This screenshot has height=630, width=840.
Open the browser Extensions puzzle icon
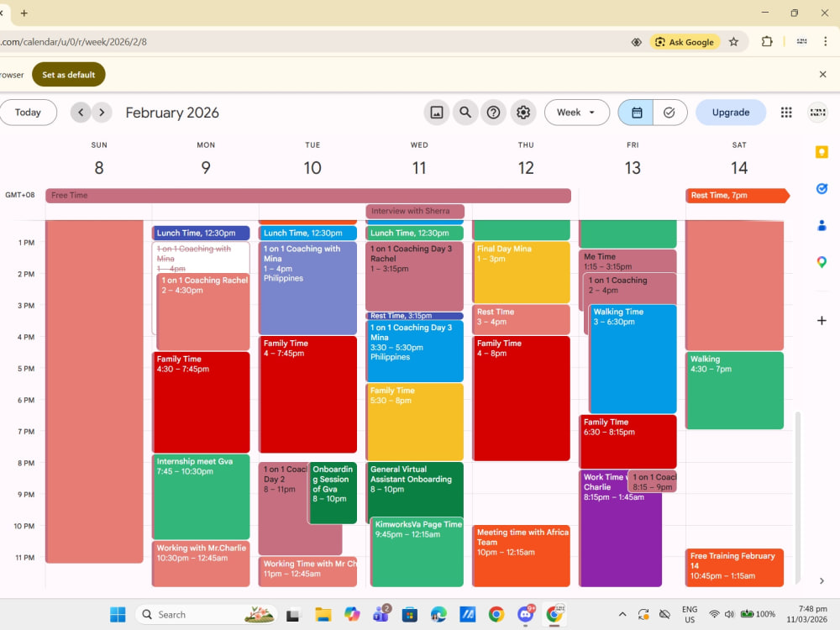click(767, 42)
